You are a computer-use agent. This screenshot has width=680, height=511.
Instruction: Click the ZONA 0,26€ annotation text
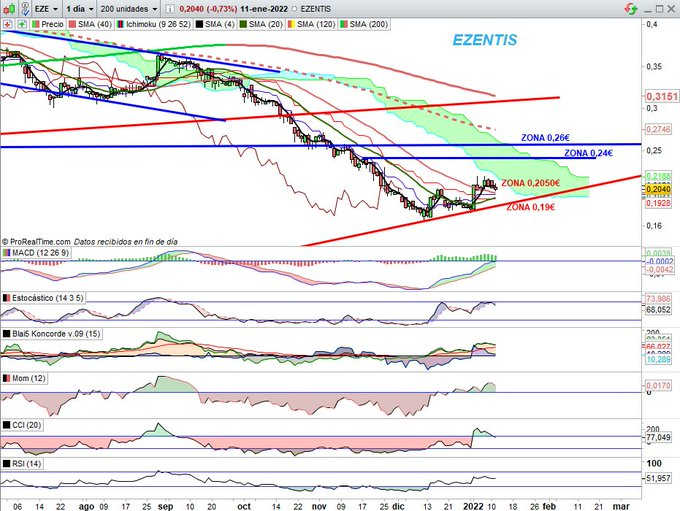(545, 138)
